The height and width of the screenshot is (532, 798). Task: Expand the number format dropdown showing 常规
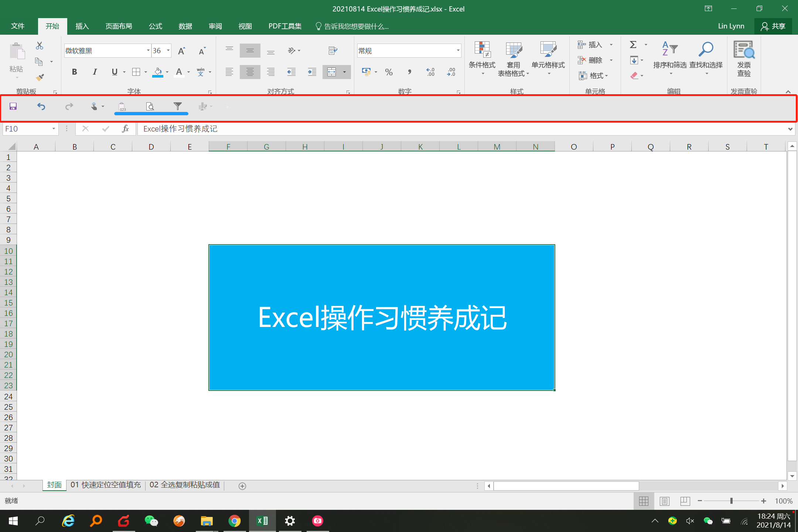pyautogui.click(x=458, y=51)
